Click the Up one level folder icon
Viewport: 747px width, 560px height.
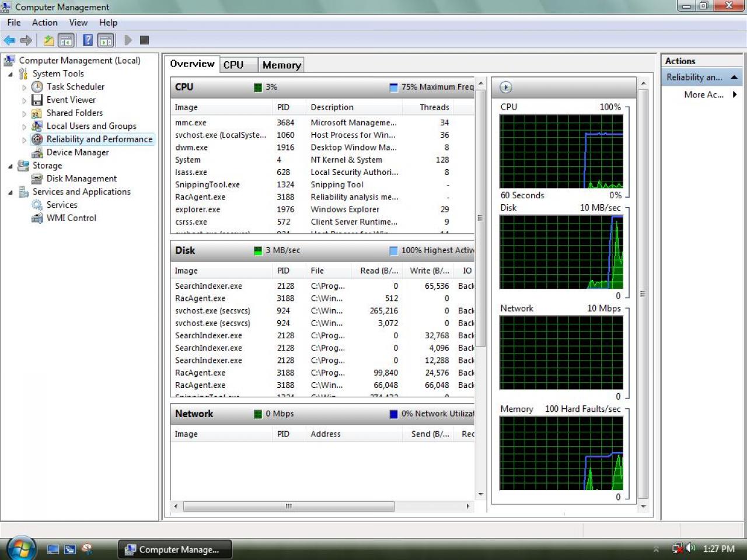49,40
